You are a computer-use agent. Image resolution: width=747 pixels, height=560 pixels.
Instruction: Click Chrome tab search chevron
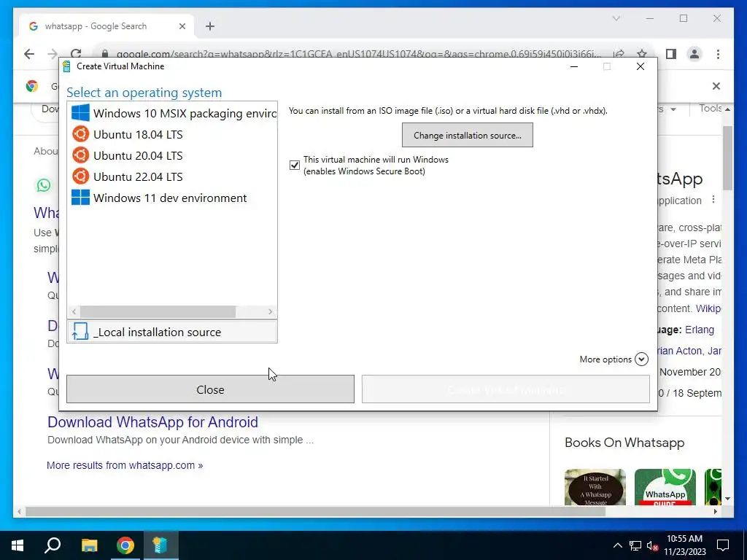point(616,18)
